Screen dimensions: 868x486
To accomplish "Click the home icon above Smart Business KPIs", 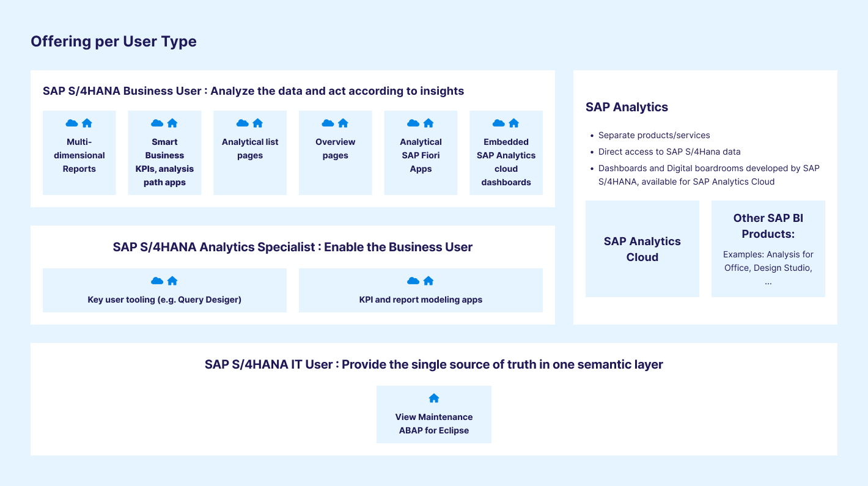I will click(x=172, y=123).
